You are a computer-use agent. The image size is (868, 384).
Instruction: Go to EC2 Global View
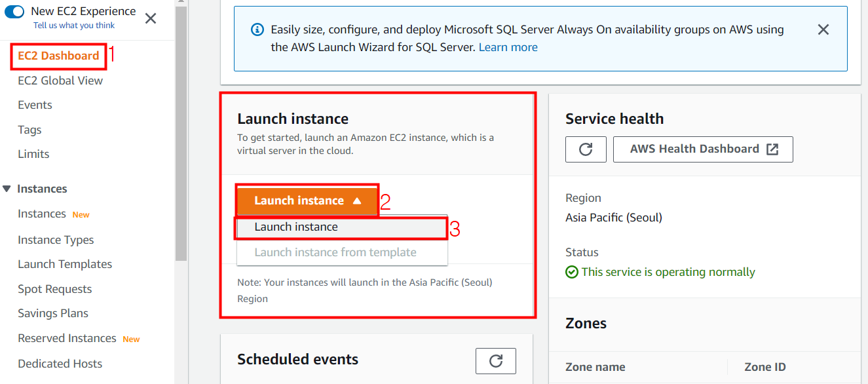click(x=60, y=81)
